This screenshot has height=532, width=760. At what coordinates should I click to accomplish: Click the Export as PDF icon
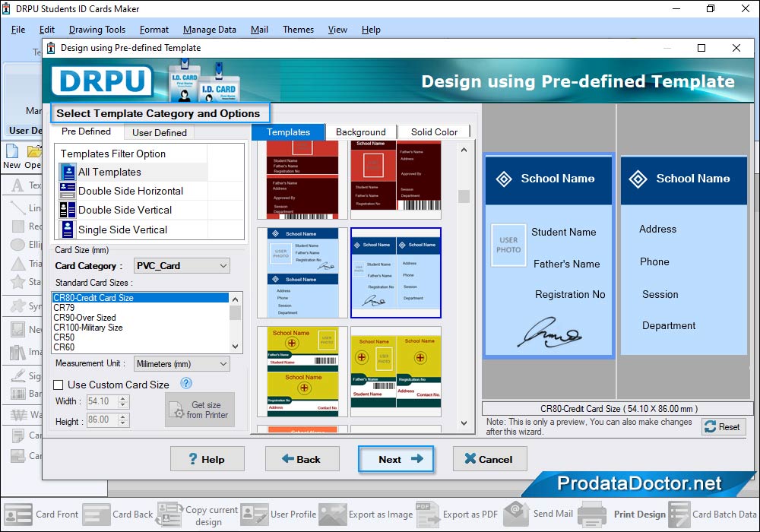pos(427,514)
